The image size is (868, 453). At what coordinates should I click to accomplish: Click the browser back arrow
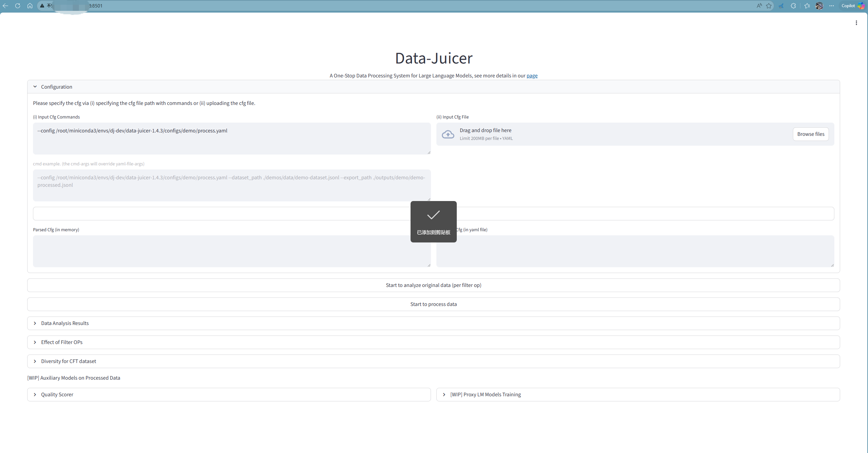(x=5, y=6)
